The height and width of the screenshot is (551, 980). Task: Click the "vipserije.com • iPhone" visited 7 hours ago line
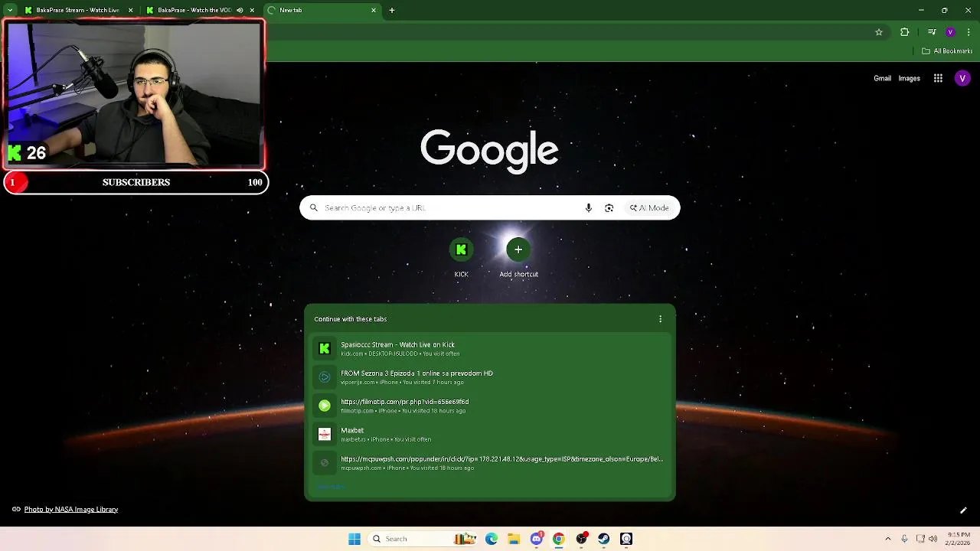[x=402, y=382]
